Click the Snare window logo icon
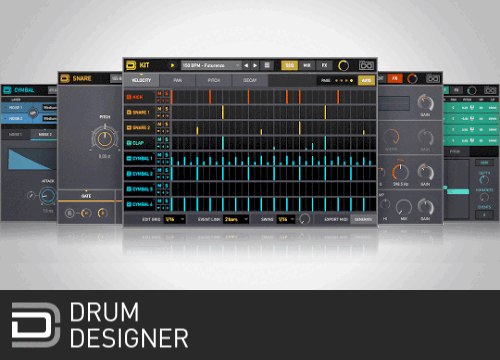 coord(64,79)
